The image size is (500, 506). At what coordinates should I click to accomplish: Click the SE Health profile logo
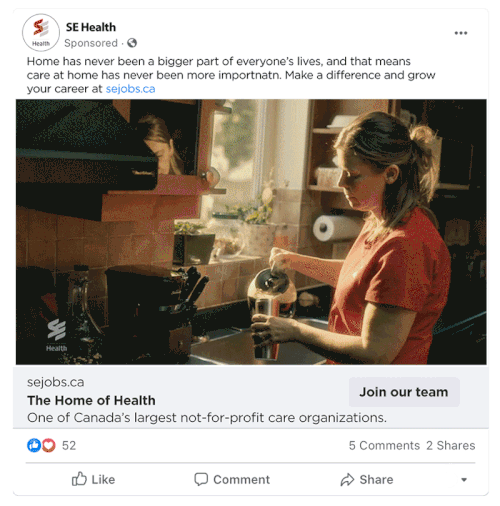pos(41,33)
